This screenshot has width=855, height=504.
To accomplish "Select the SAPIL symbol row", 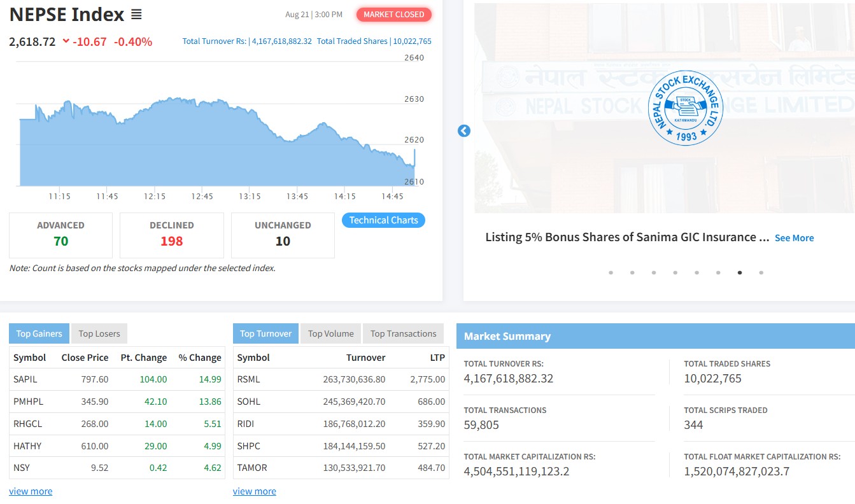I will click(117, 379).
